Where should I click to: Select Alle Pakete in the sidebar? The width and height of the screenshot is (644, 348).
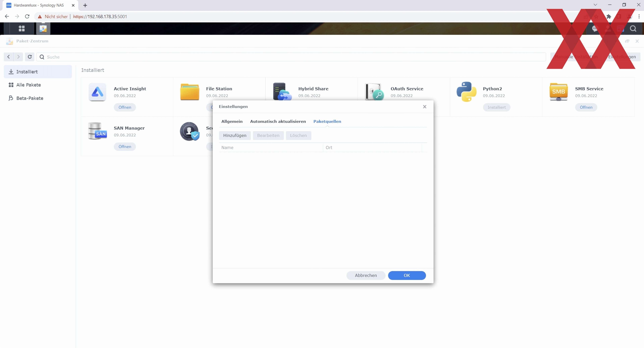click(x=38, y=85)
